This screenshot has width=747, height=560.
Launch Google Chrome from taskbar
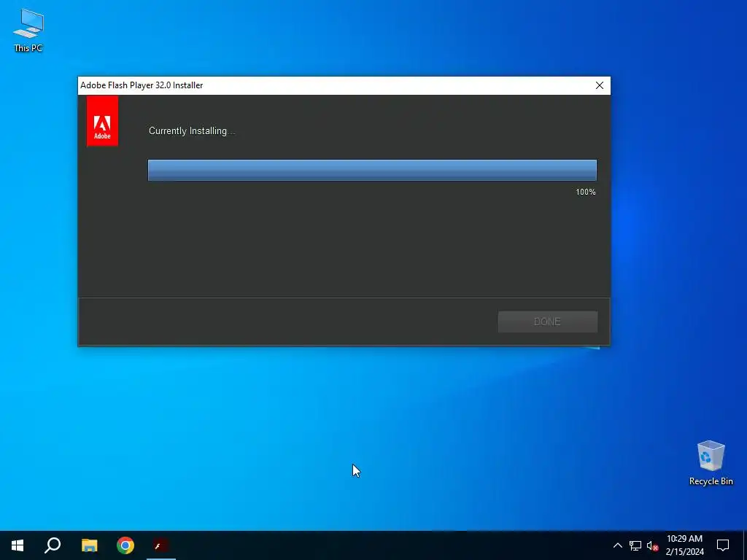click(x=125, y=545)
